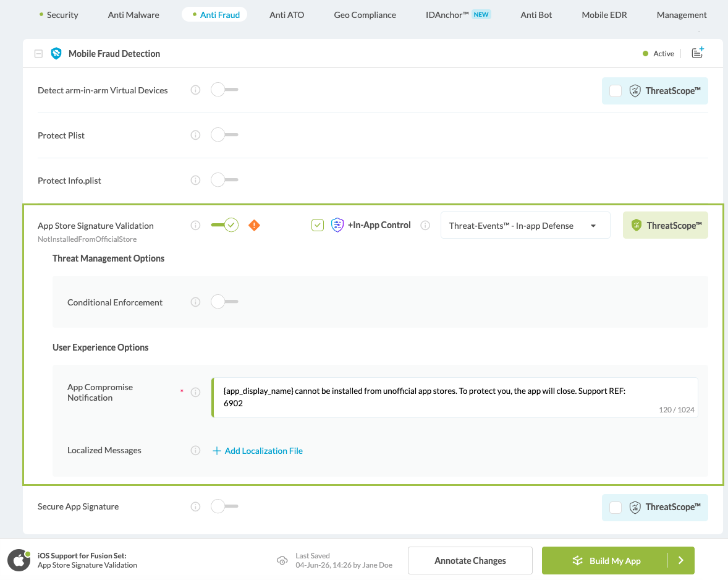Show info for App Store Signature Validation
The image size is (728, 580).
pyautogui.click(x=195, y=225)
